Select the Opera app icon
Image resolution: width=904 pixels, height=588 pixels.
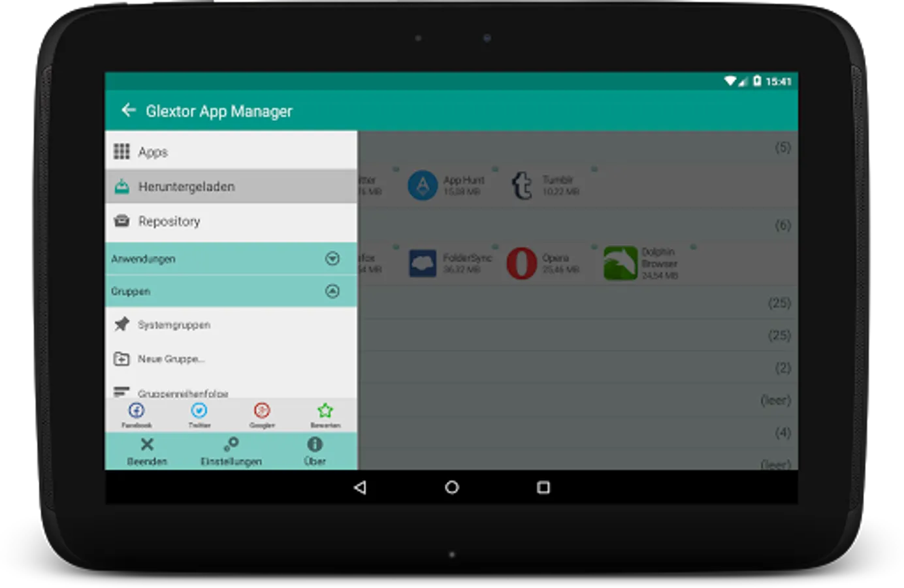click(x=522, y=263)
